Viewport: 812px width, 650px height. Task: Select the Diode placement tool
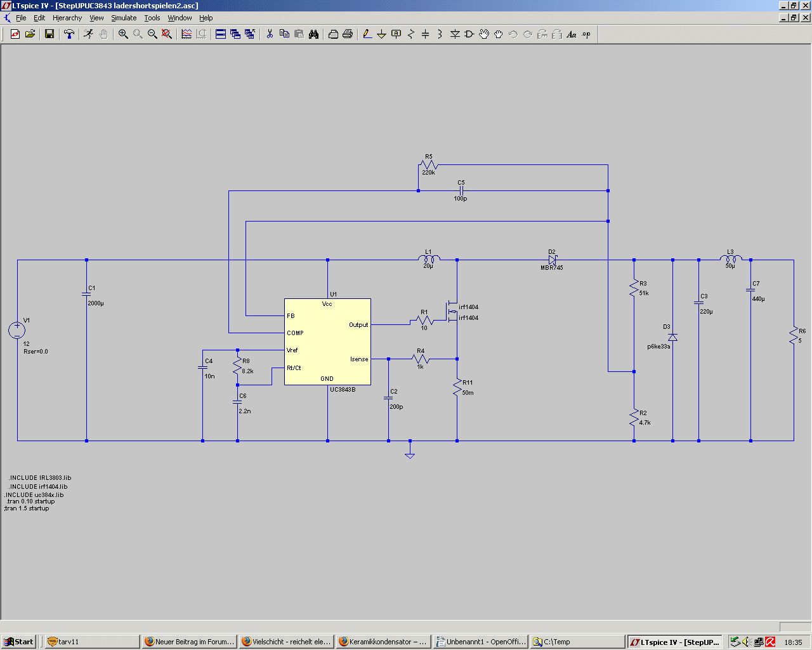454,34
